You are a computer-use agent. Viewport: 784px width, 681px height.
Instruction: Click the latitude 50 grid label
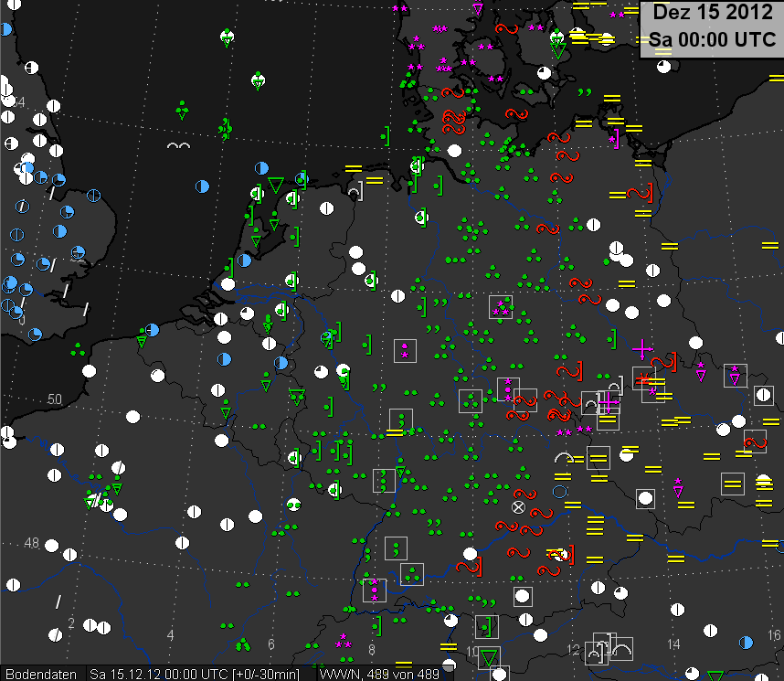(x=54, y=399)
